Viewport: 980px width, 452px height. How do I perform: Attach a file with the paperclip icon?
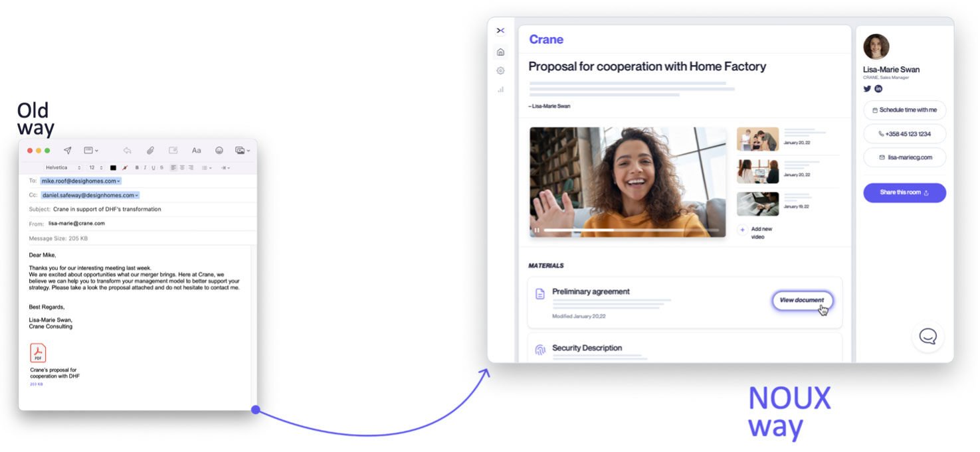tap(150, 150)
